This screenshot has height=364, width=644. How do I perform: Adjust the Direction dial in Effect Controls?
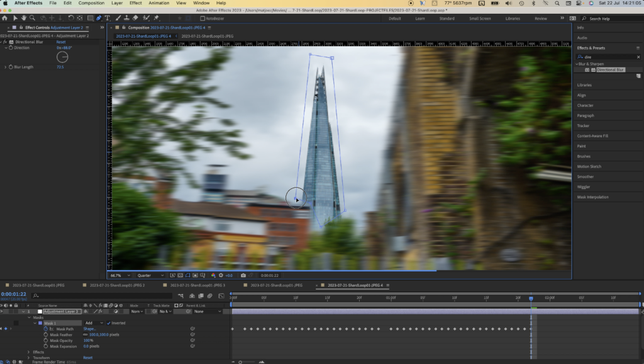pos(63,56)
